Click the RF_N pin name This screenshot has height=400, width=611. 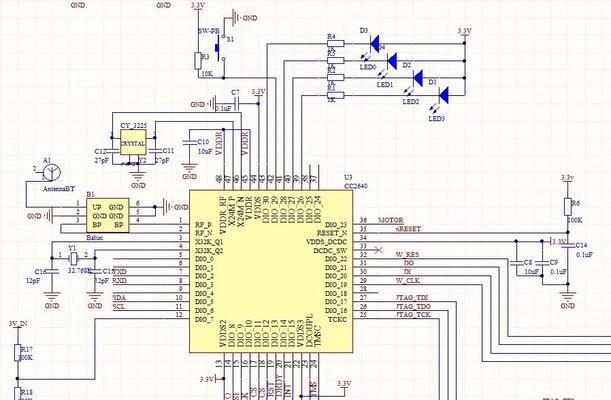204,233
